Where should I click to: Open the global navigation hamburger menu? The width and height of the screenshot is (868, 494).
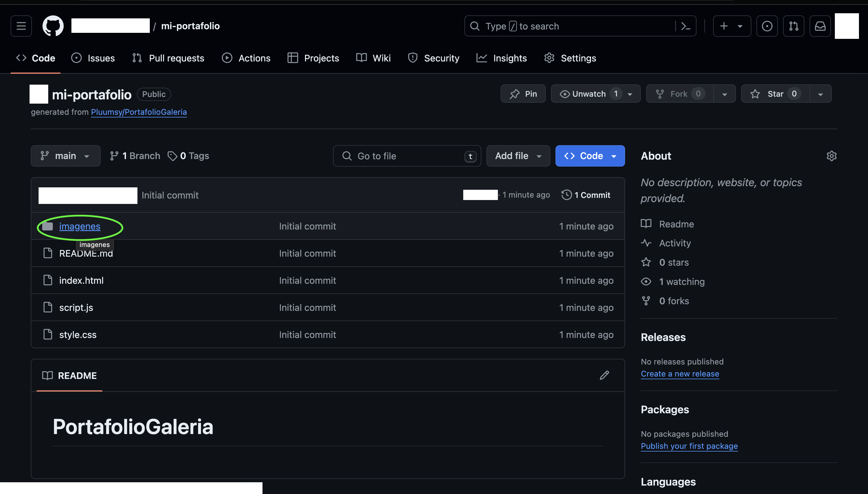point(21,26)
